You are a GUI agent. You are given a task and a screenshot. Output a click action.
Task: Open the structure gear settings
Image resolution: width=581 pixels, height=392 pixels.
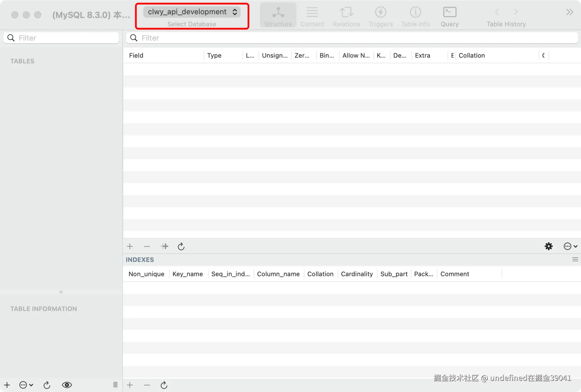point(549,246)
